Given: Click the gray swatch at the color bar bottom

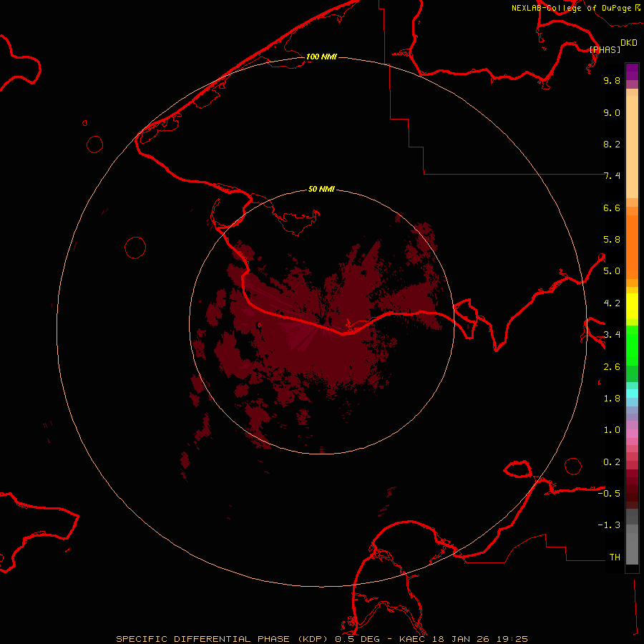Looking at the screenshot, I should point(632,548).
